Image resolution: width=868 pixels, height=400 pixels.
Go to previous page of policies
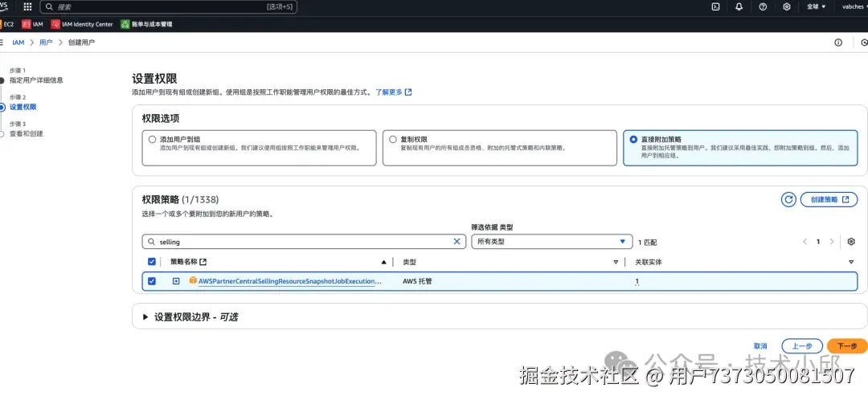click(x=805, y=242)
